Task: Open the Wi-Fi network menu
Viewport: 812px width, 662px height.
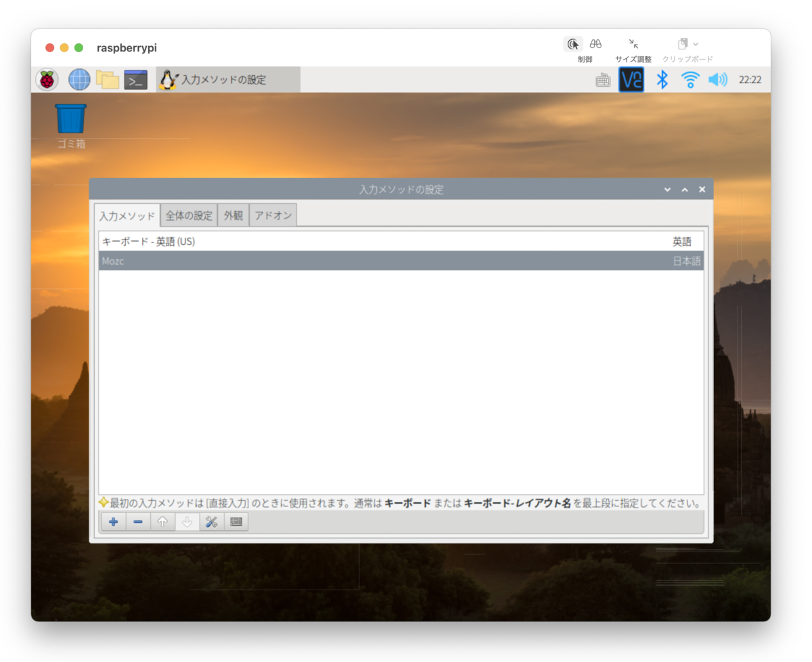Action: [x=690, y=80]
